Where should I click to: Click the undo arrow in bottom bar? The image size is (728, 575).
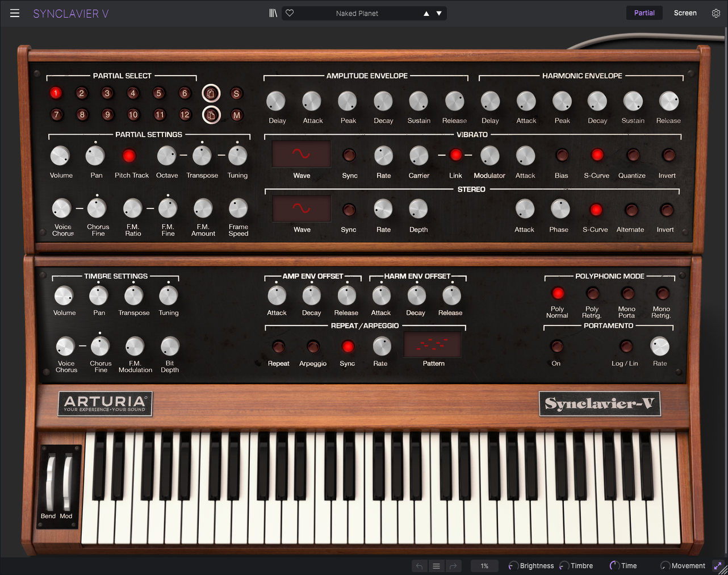[419, 566]
